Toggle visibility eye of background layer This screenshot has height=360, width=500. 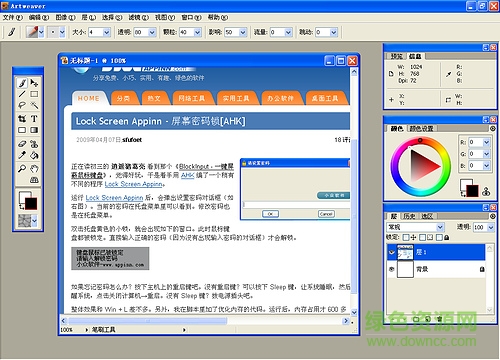(x=392, y=269)
